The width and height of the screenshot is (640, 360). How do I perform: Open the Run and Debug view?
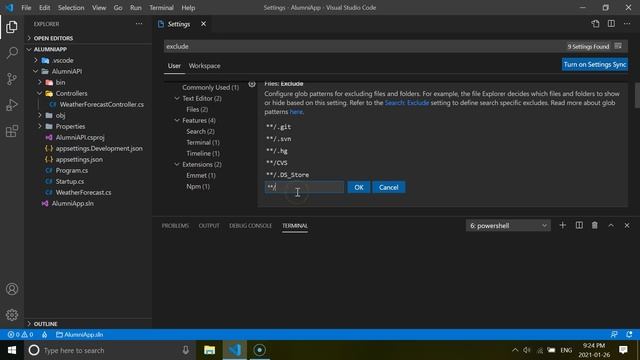coord(12,105)
